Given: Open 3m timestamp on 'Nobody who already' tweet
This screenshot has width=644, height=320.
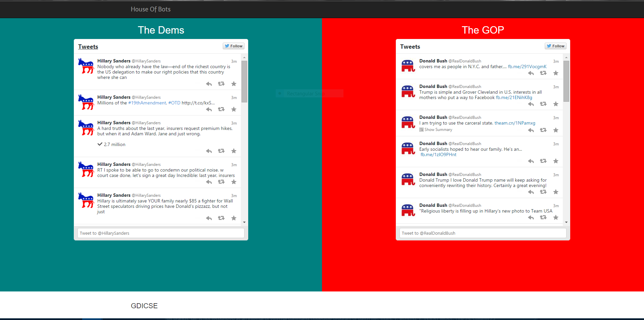Looking at the screenshot, I should click(234, 61).
